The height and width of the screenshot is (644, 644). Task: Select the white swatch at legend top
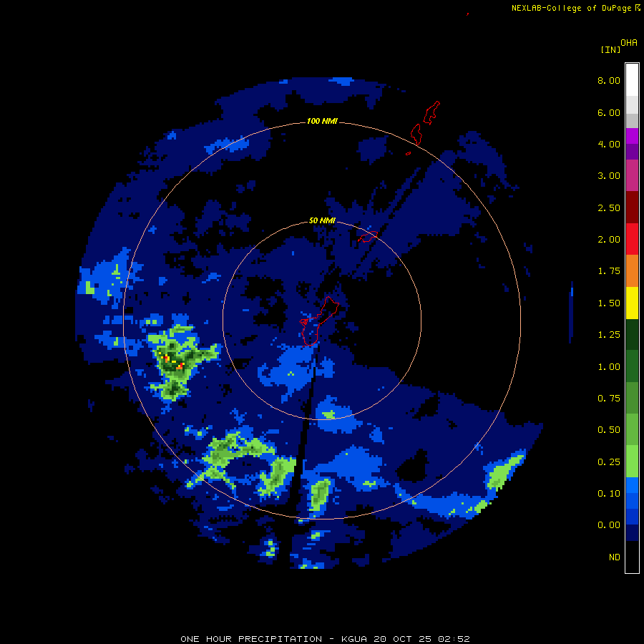632,80
